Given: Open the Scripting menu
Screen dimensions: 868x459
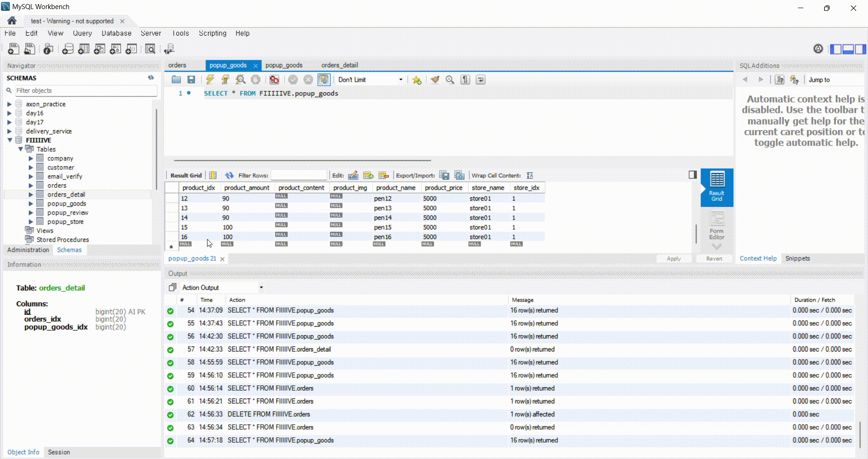Looking at the screenshot, I should [x=212, y=33].
